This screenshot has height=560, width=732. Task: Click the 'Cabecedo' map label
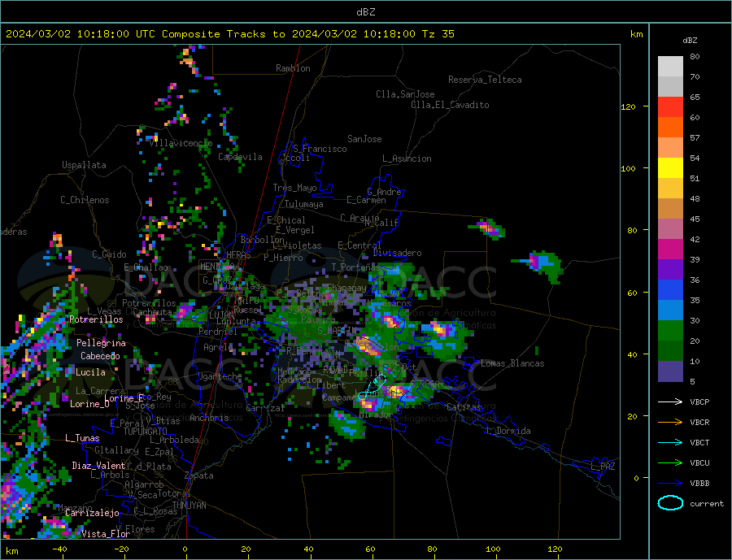point(100,356)
